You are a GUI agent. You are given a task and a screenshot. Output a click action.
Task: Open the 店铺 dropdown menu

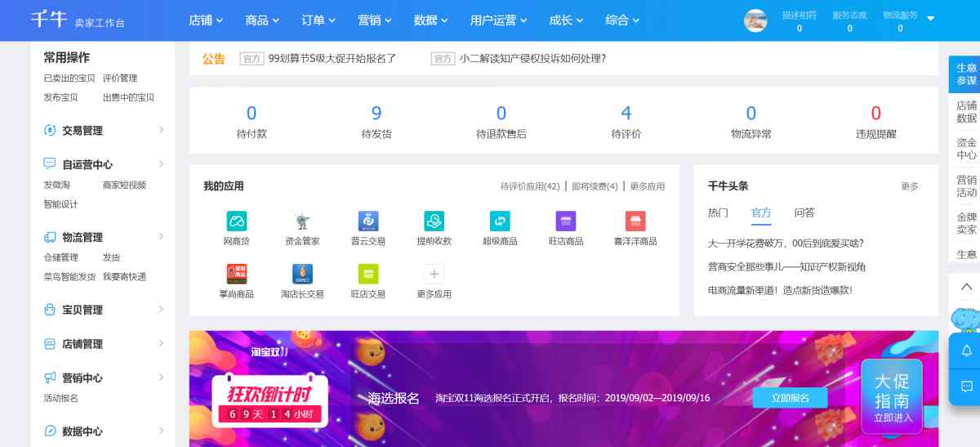[x=206, y=20]
